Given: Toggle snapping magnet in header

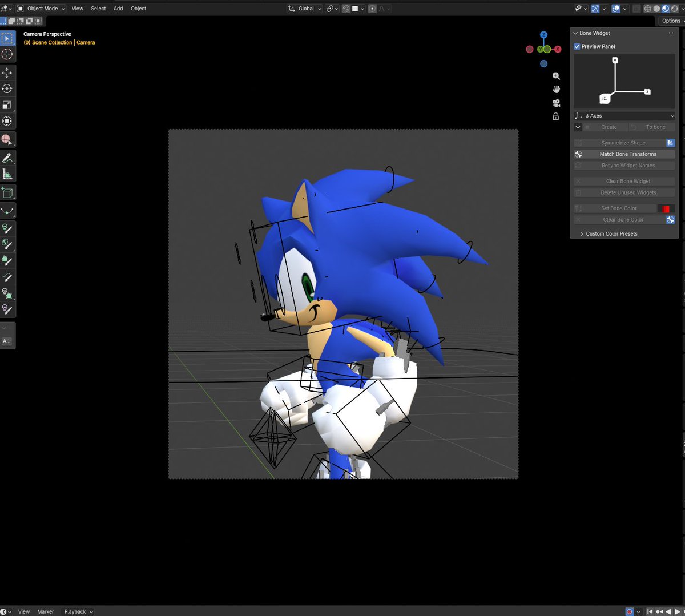Looking at the screenshot, I should coord(346,9).
